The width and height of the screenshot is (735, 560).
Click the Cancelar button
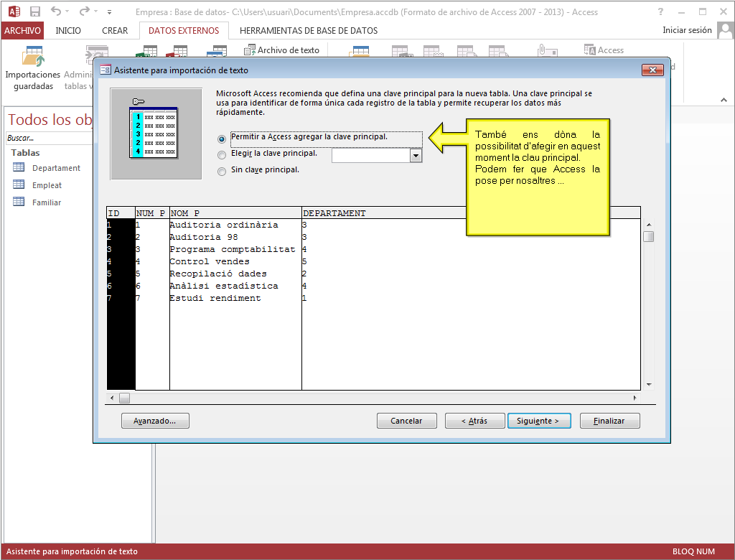point(406,421)
